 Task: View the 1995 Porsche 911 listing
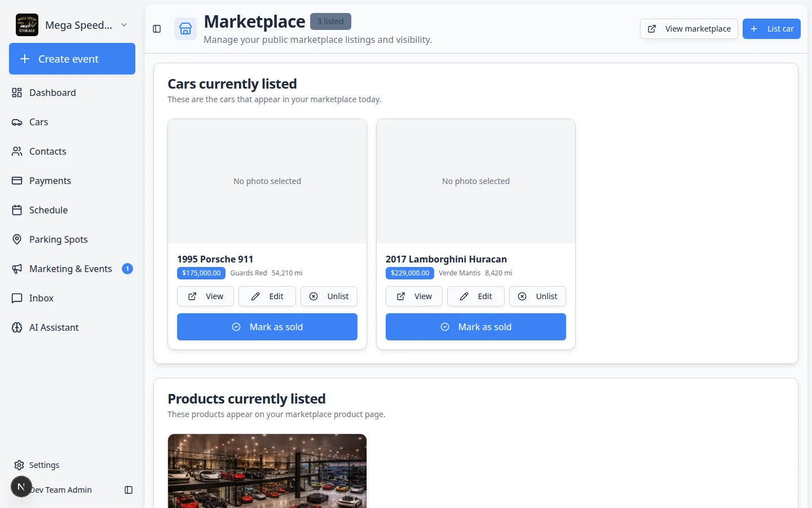click(205, 296)
